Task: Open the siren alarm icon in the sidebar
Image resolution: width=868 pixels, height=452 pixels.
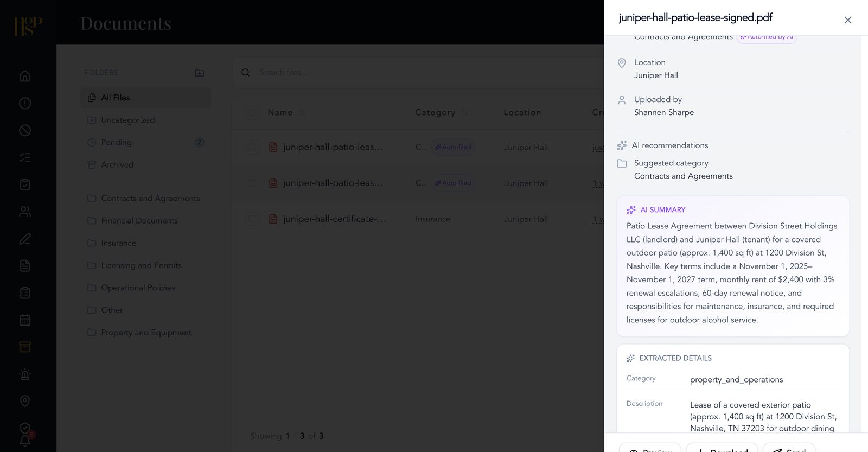Action: 25,374
